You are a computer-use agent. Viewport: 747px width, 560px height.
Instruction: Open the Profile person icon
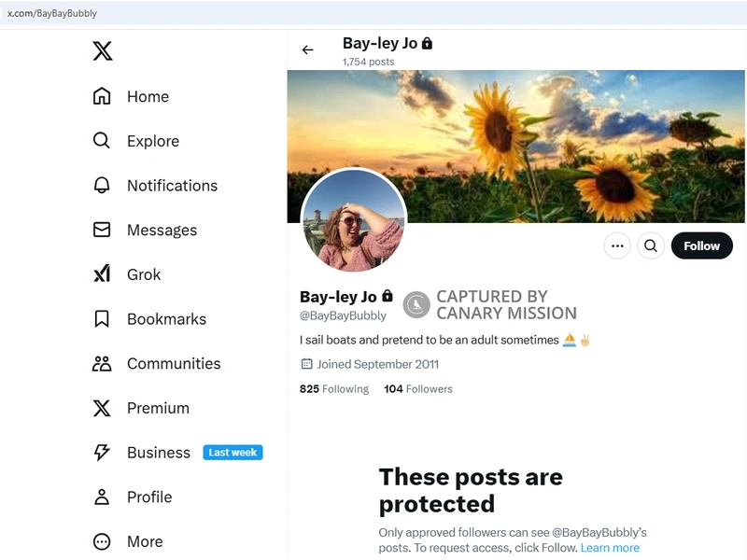coord(102,497)
